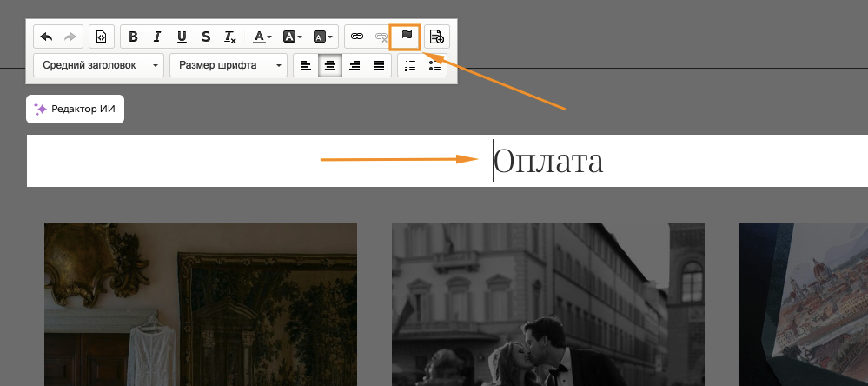The height and width of the screenshot is (386, 868).
Task: Click the anchor flag icon
Action: pyautogui.click(x=405, y=37)
